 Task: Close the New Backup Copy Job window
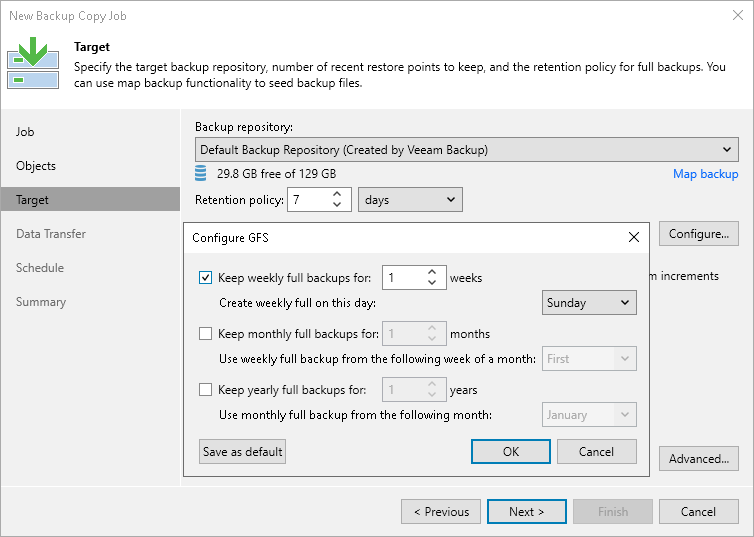coord(738,15)
